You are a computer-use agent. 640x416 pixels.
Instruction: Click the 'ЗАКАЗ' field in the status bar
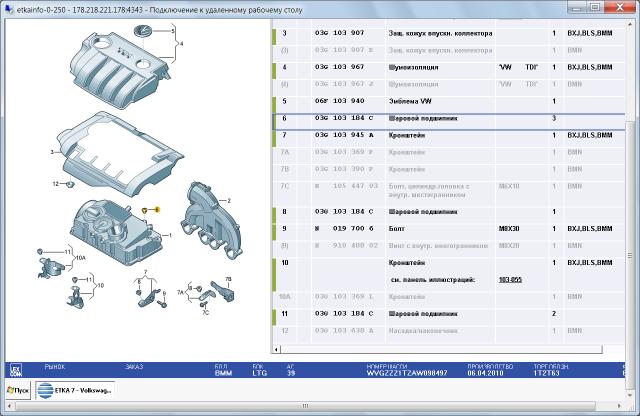[x=134, y=367]
